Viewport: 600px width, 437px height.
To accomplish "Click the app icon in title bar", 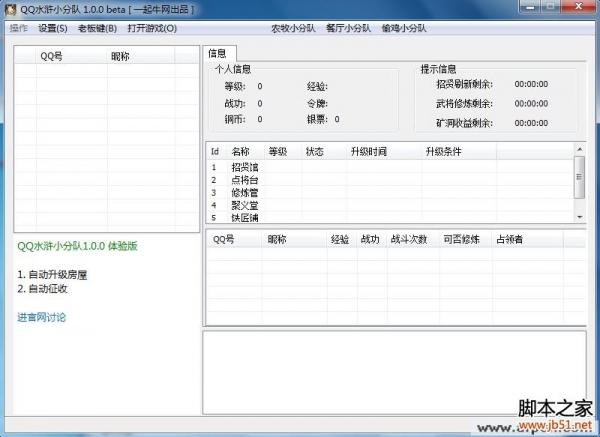I will (10, 9).
